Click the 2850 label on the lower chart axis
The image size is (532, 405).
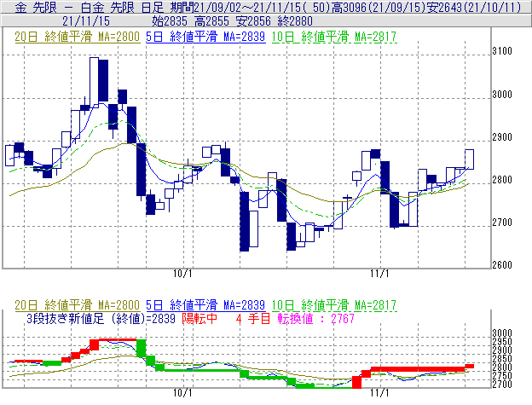click(502, 358)
